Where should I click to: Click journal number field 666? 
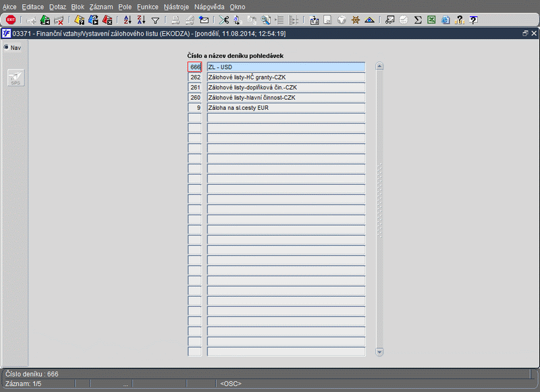(194, 67)
